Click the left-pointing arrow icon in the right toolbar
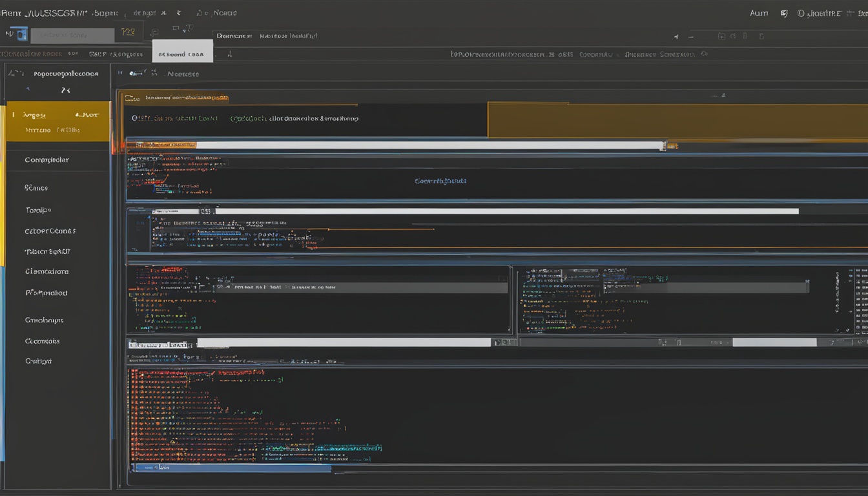This screenshot has width=868, height=496. pyautogui.click(x=676, y=37)
